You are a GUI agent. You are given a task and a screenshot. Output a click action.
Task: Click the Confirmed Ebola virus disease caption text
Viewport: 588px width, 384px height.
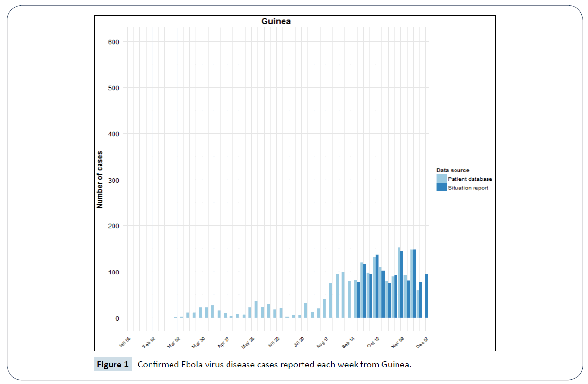[274, 364]
